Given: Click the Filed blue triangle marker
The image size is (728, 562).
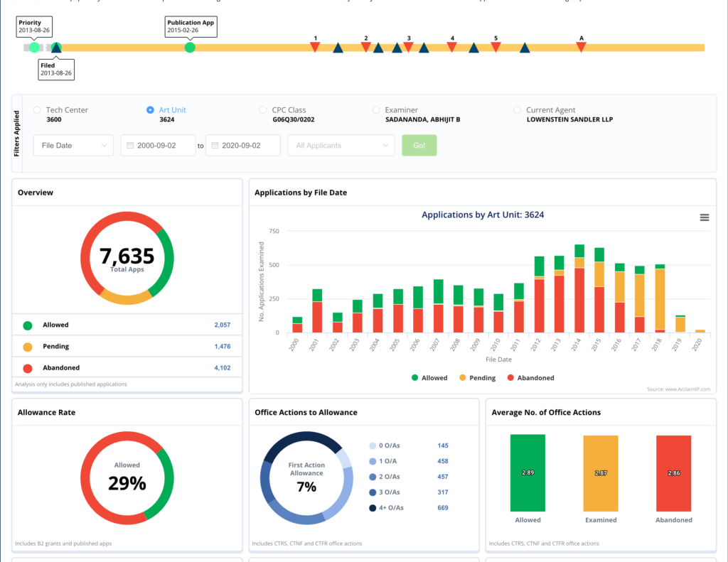Looking at the screenshot, I should (56, 48).
